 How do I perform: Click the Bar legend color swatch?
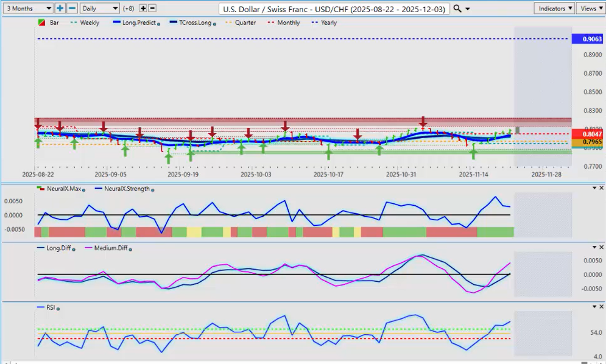pyautogui.click(x=41, y=23)
